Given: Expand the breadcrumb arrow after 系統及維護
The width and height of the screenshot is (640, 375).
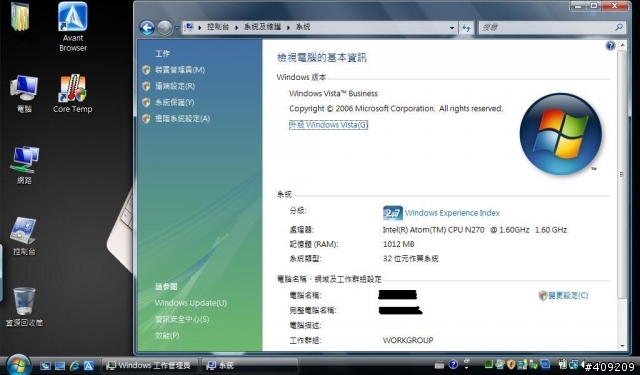Looking at the screenshot, I should tap(288, 27).
